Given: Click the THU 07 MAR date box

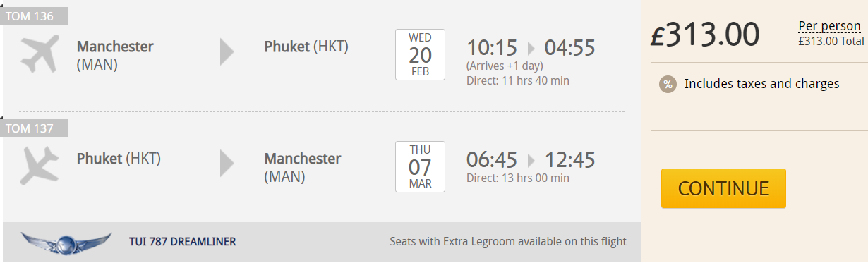Looking at the screenshot, I should (420, 166).
